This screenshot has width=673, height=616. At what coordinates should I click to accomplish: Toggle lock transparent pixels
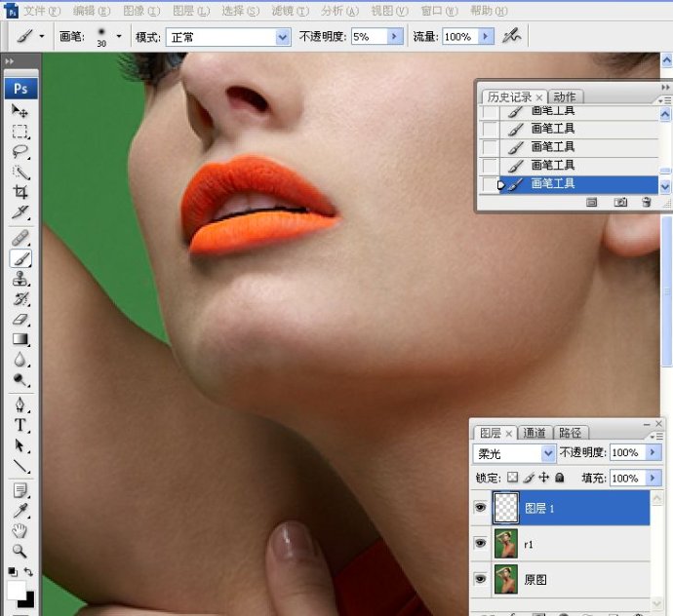coord(512,478)
